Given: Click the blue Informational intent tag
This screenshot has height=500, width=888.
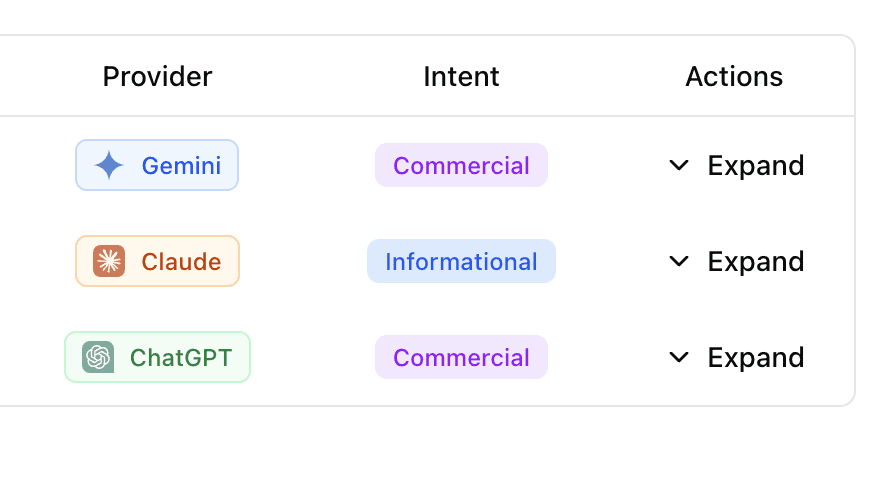Looking at the screenshot, I should [x=461, y=261].
